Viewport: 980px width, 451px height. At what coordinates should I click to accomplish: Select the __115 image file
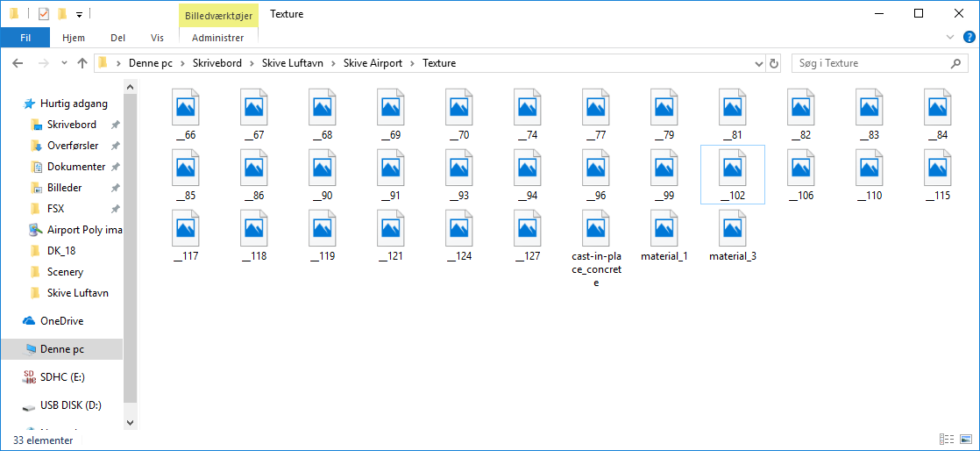938,175
